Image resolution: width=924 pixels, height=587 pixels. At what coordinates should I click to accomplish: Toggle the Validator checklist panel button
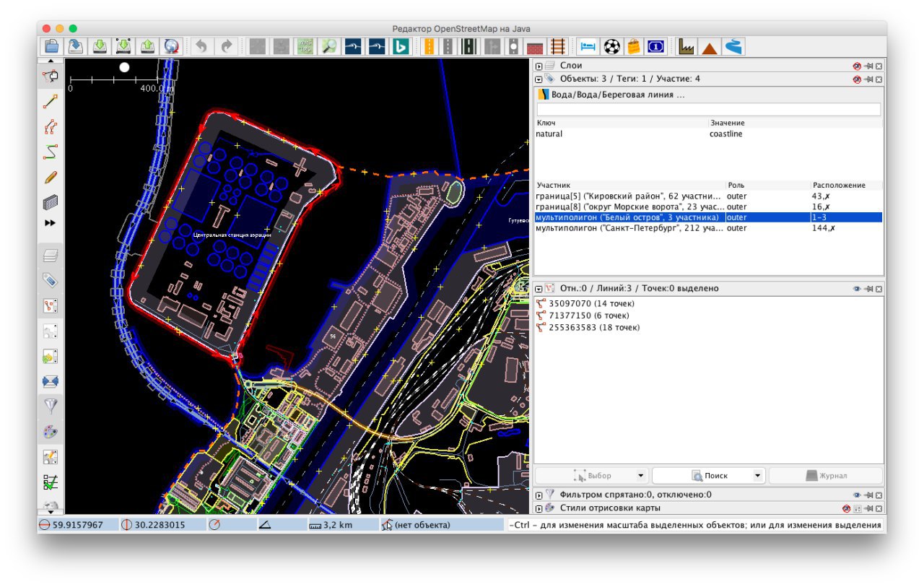click(x=51, y=482)
